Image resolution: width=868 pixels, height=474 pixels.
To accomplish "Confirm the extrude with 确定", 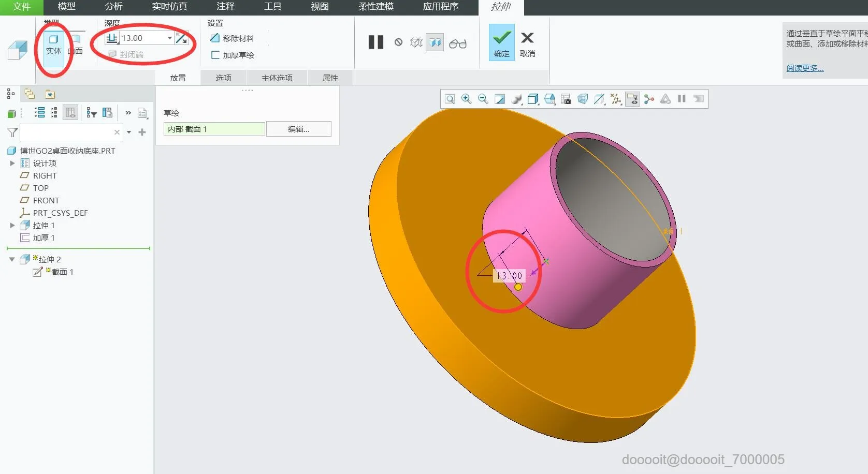I will (x=501, y=43).
